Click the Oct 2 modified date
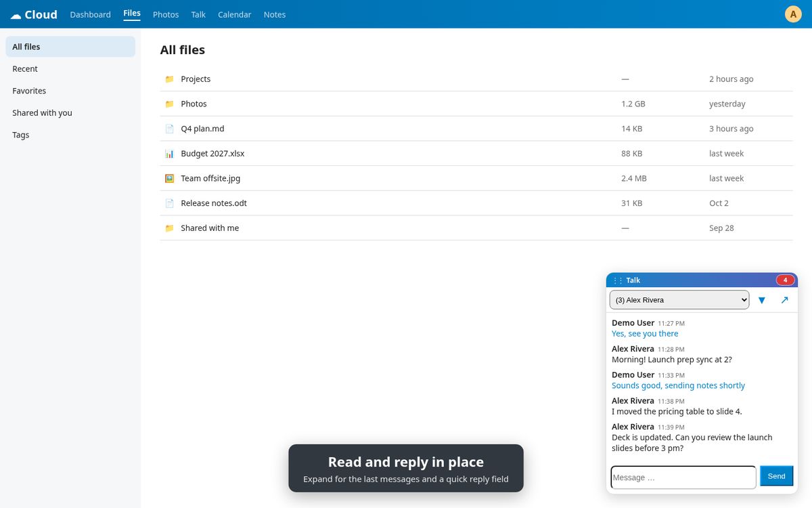The image size is (812, 508). (x=719, y=203)
